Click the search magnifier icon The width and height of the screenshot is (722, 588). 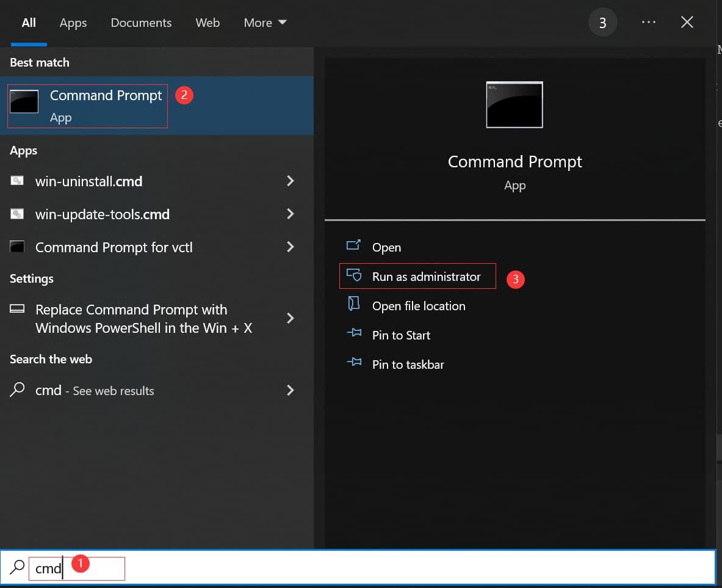[16, 568]
